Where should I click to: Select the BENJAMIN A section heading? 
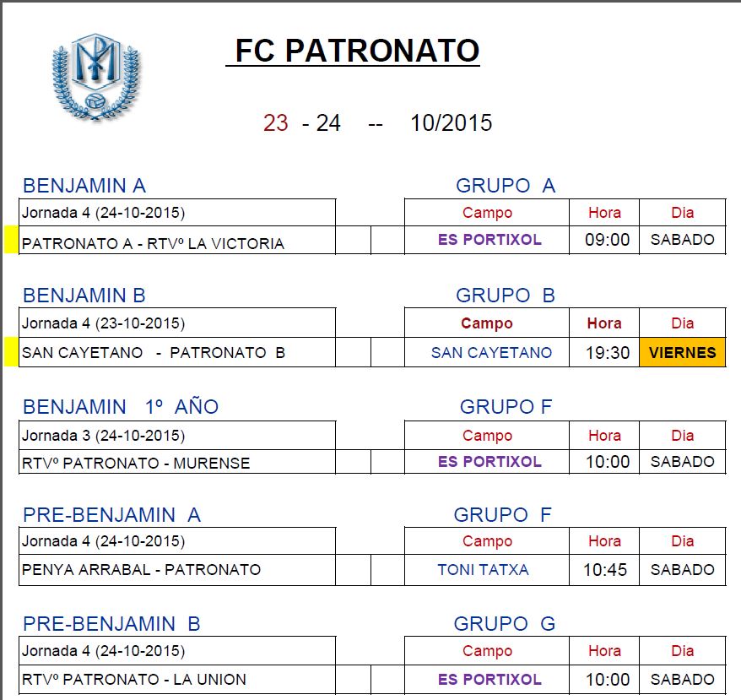point(84,186)
